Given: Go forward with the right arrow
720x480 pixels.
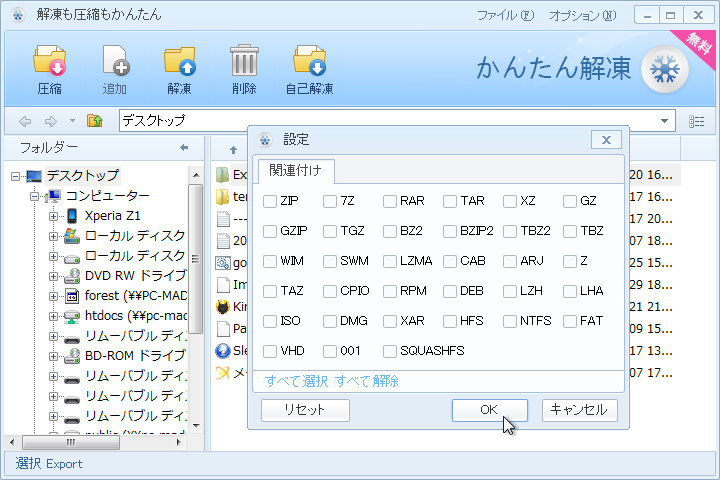Looking at the screenshot, I should point(51,121).
